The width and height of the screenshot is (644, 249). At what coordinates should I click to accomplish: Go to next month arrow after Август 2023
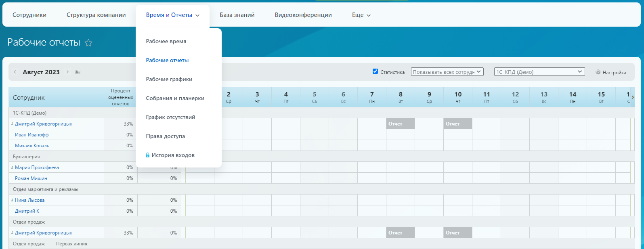67,72
